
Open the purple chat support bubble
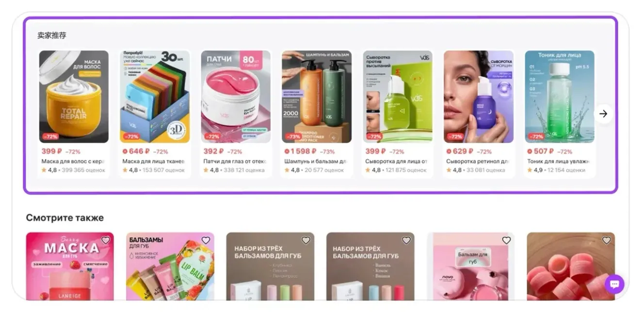[614, 284]
